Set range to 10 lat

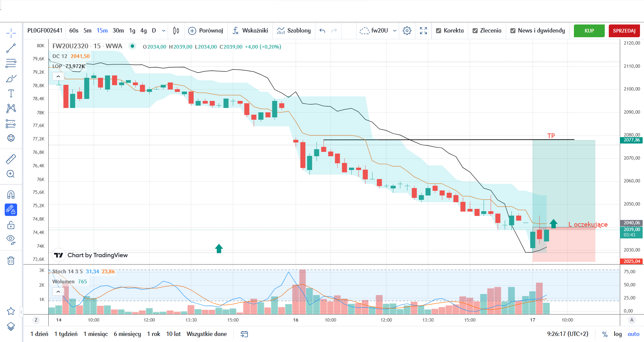[x=173, y=334]
